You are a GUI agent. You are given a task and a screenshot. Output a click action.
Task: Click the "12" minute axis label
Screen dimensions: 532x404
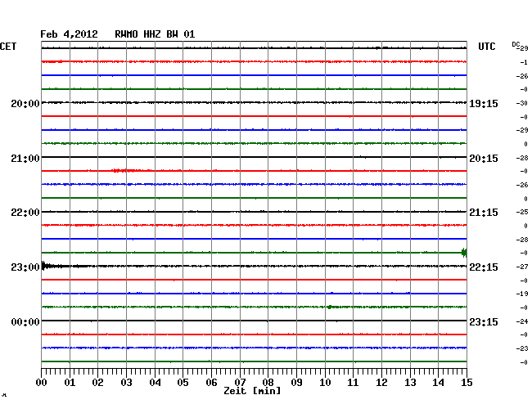pyautogui.click(x=381, y=383)
